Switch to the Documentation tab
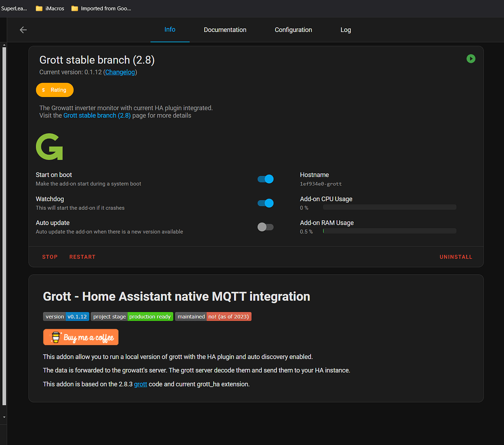504x445 pixels. coord(225,30)
